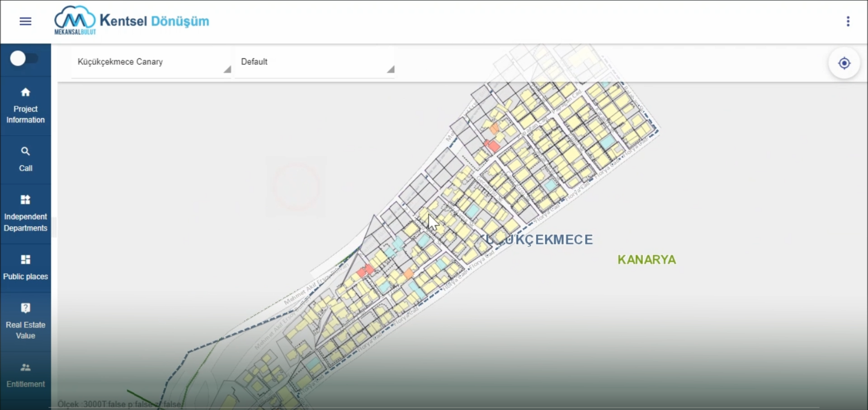The height and width of the screenshot is (410, 868).
Task: Select the Public places menu label
Action: pyautogui.click(x=25, y=276)
